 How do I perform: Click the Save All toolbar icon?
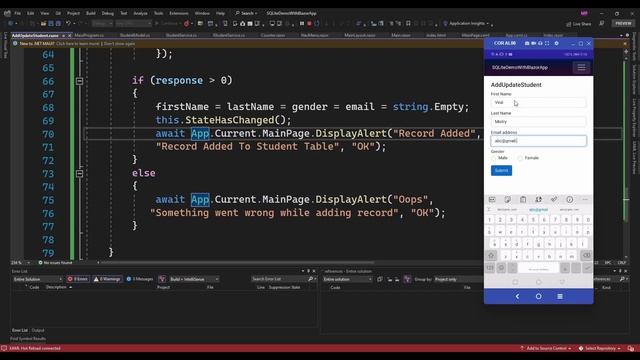[x=58, y=24]
